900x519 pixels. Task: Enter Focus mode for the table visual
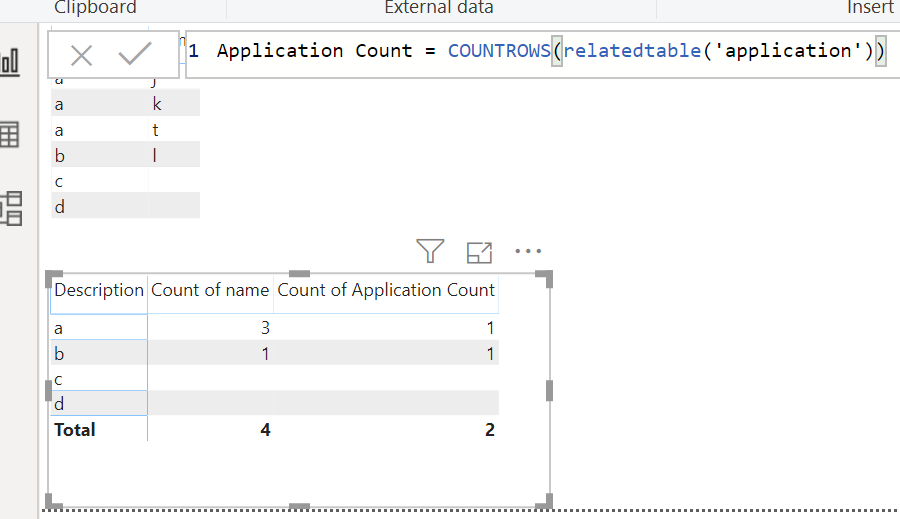click(x=479, y=253)
